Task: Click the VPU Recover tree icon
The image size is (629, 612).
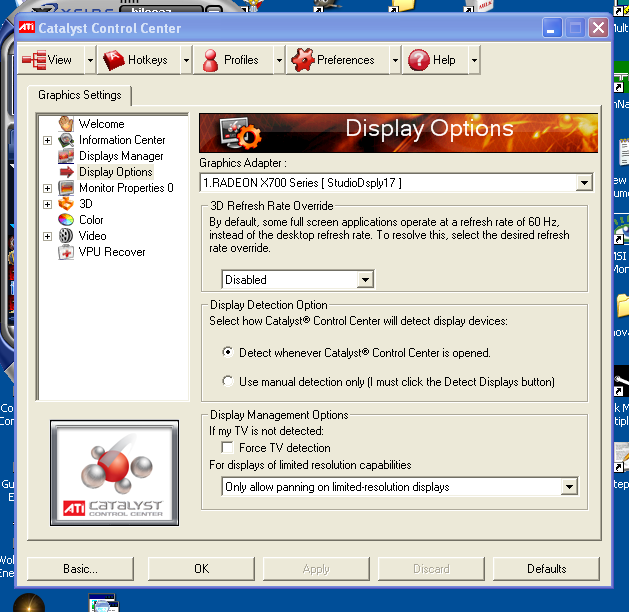Action: click(x=66, y=252)
